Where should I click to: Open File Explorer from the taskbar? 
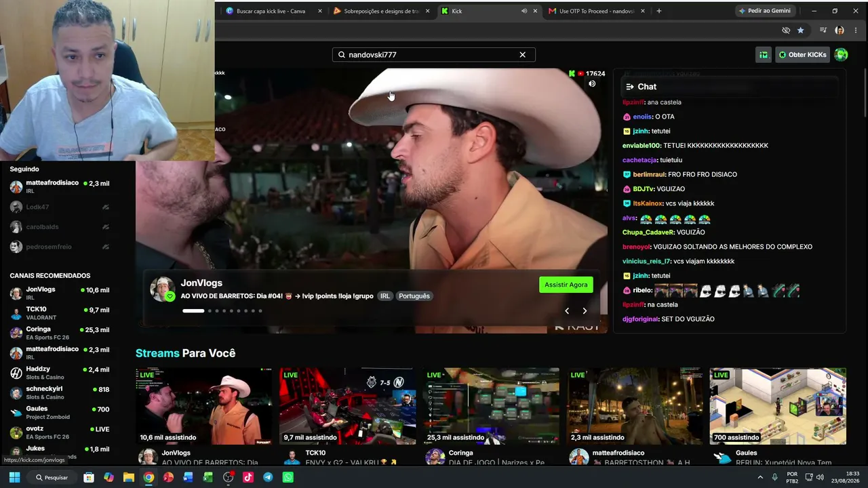[129, 477]
